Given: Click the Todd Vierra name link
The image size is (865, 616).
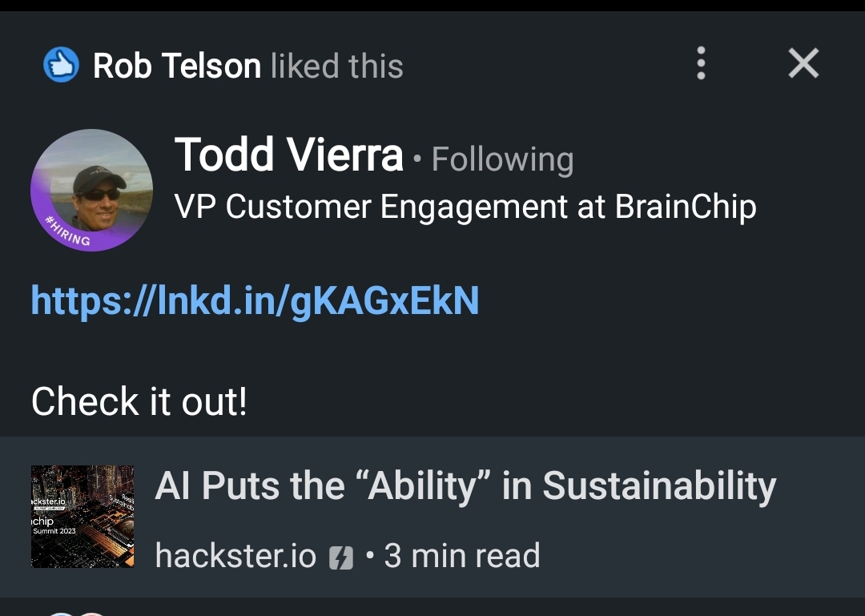Looking at the screenshot, I should pyautogui.click(x=288, y=155).
